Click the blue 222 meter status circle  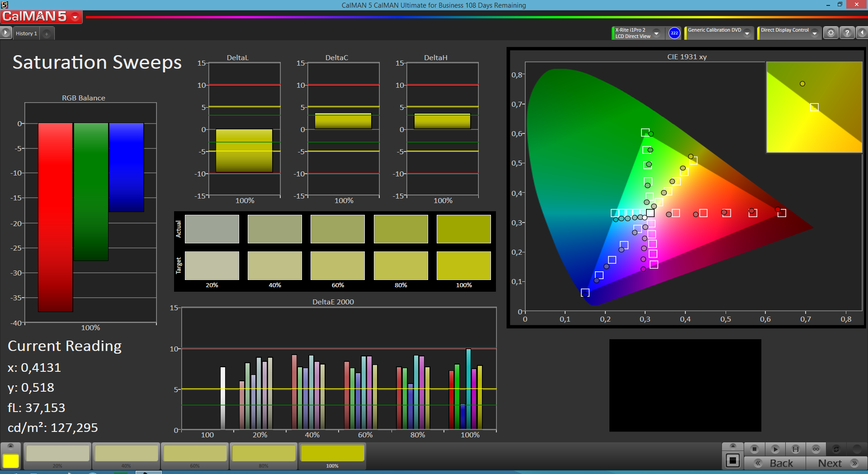pos(674,33)
